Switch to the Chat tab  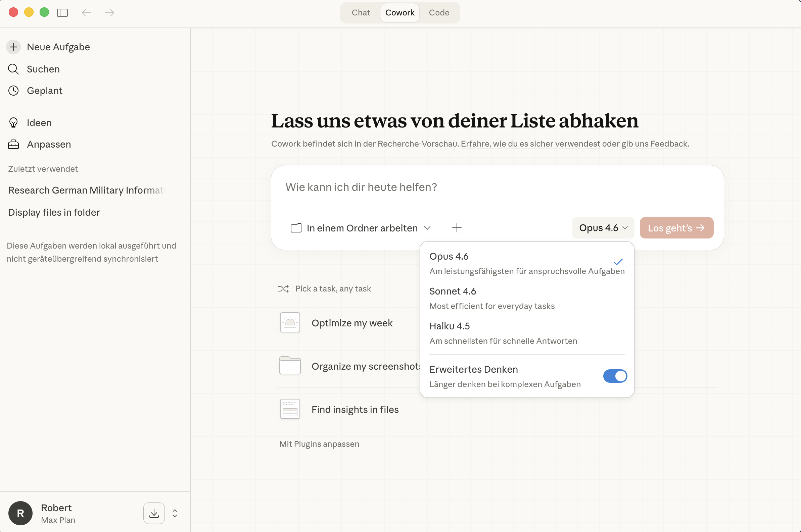point(360,12)
